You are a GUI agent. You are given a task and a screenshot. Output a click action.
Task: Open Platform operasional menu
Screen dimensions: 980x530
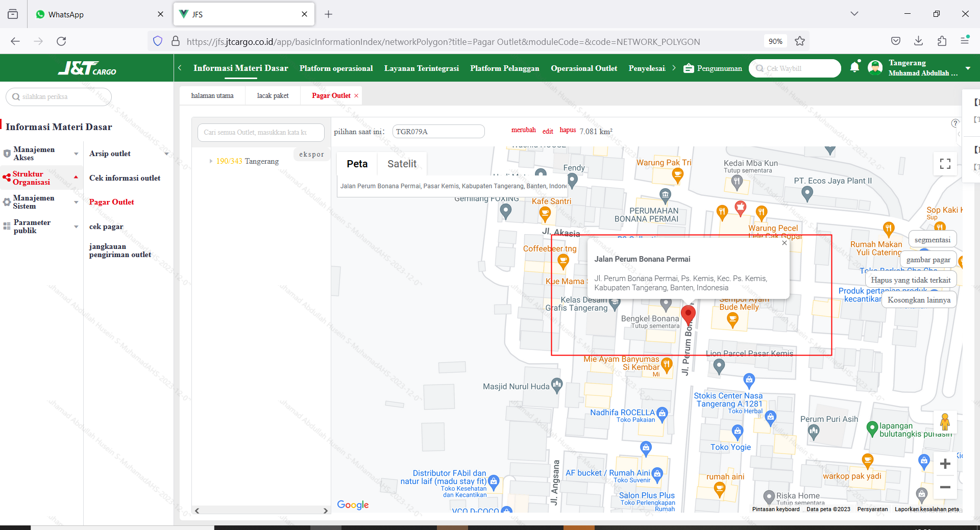pyautogui.click(x=336, y=68)
